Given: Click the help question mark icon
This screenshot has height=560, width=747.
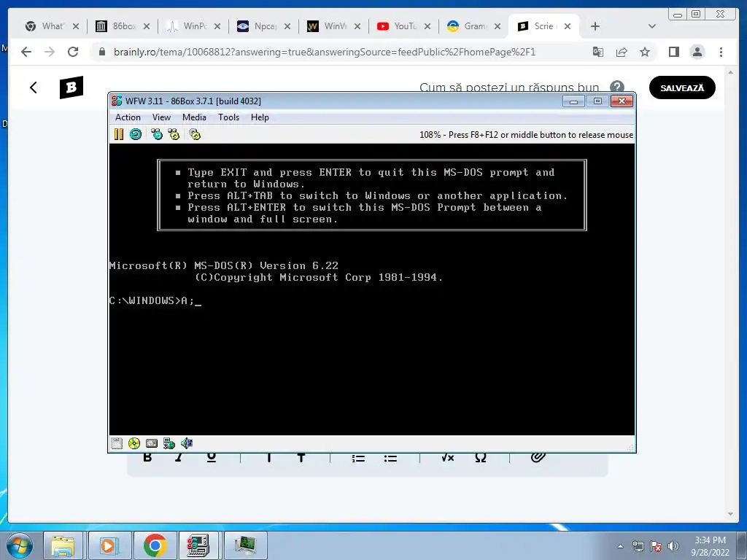Looking at the screenshot, I should [x=617, y=86].
